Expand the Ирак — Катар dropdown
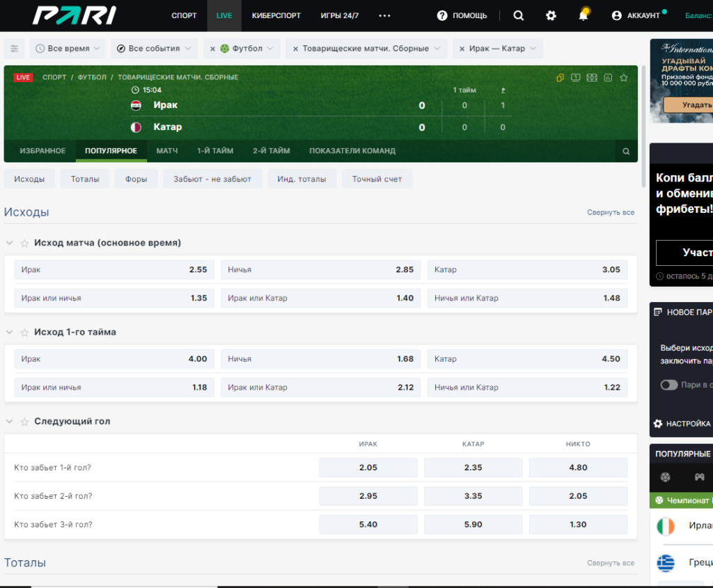 click(533, 48)
